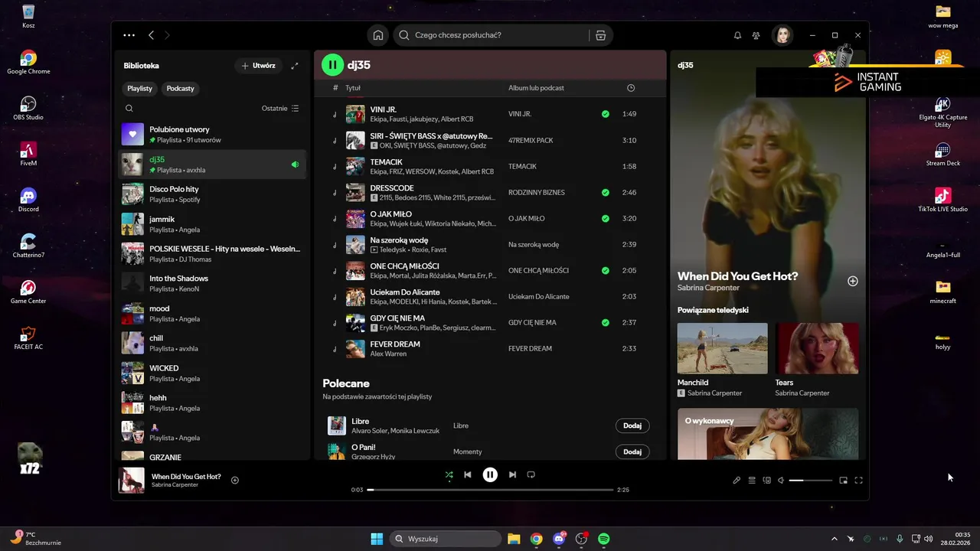Open Sabrina Carpenter artist link in side panel

(708, 288)
